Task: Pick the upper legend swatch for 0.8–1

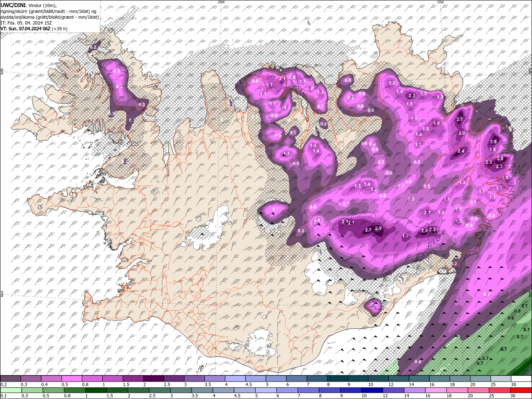Action: pyautogui.click(x=92, y=379)
